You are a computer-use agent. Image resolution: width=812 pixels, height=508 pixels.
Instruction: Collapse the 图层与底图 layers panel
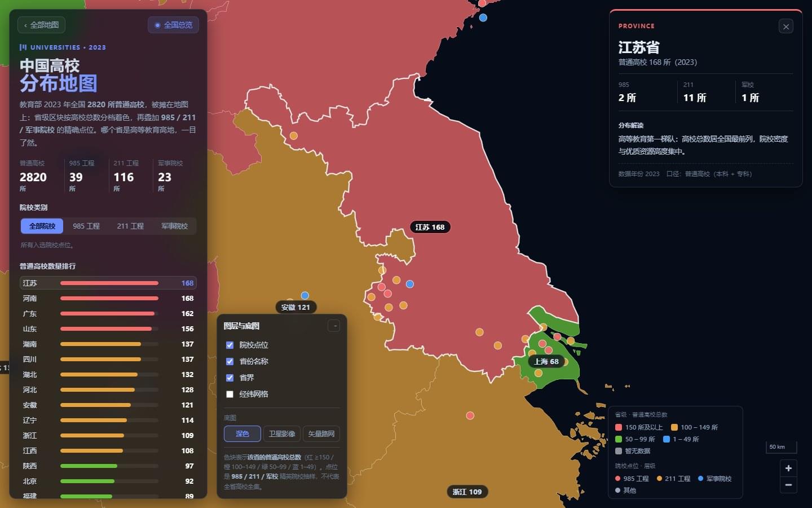point(334,326)
